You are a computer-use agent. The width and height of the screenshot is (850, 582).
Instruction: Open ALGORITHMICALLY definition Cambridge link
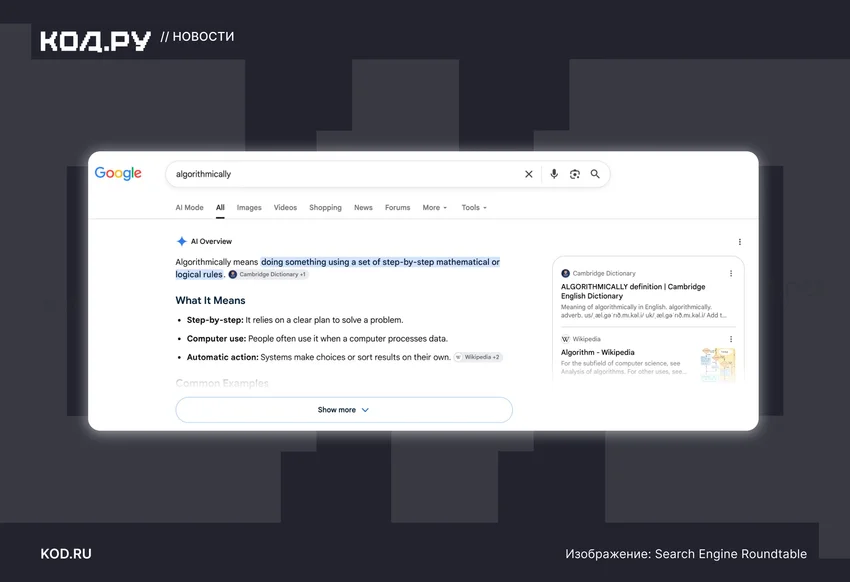click(x=633, y=291)
